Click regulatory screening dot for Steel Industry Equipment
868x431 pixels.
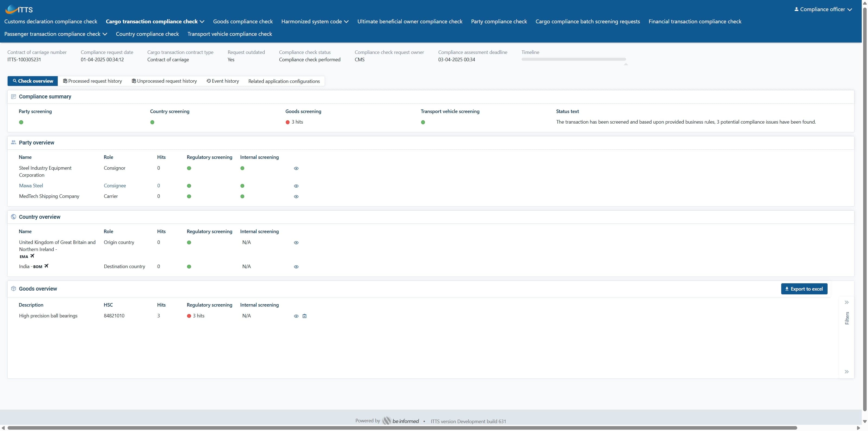(x=189, y=168)
